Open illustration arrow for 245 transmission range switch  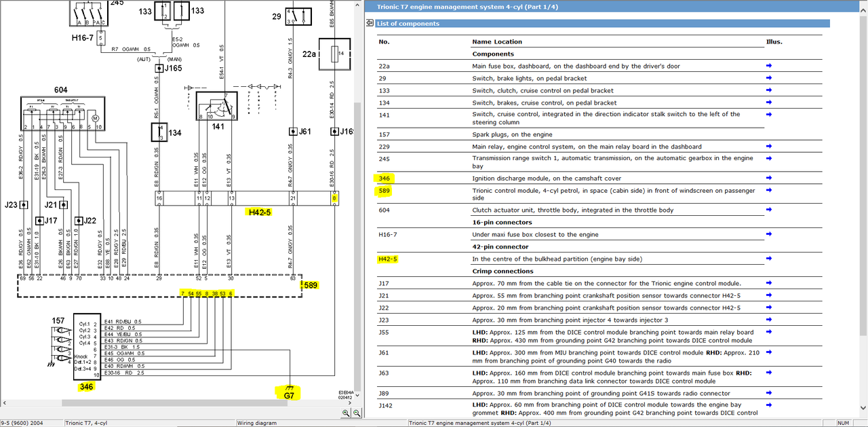point(769,158)
